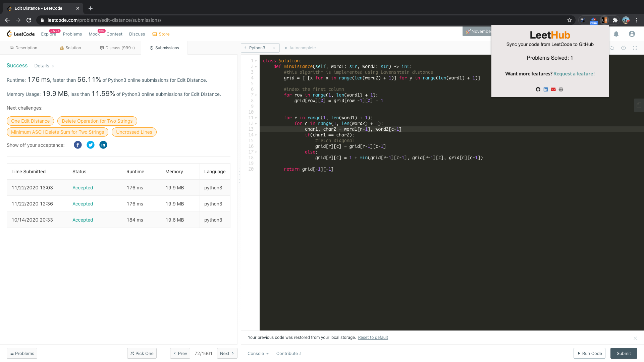
Task: Click the LinkedIn icon in LeetHub panel
Action: (x=546, y=89)
